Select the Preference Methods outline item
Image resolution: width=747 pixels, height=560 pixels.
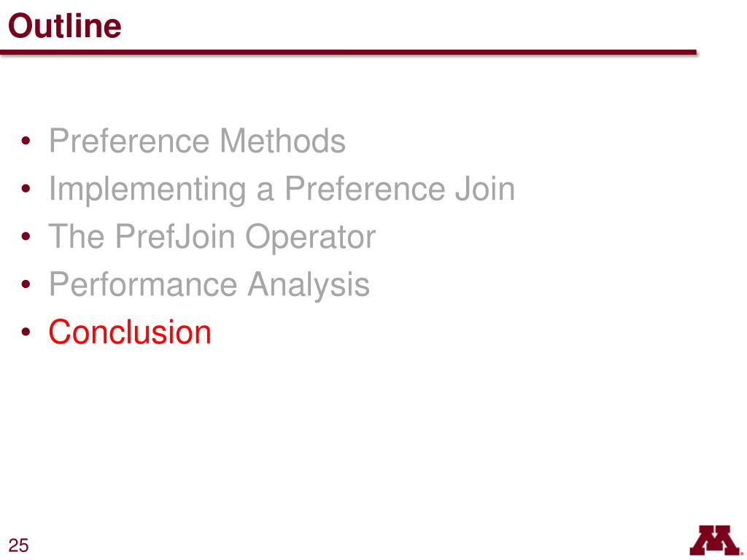tap(197, 141)
